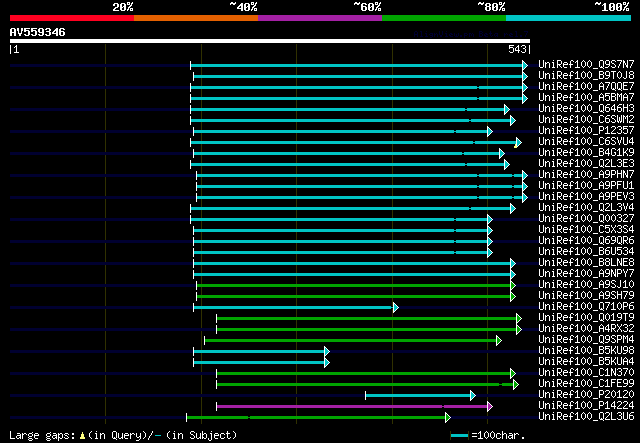Click the AV559346 query name
The image size is (640, 443).
coord(37,32)
